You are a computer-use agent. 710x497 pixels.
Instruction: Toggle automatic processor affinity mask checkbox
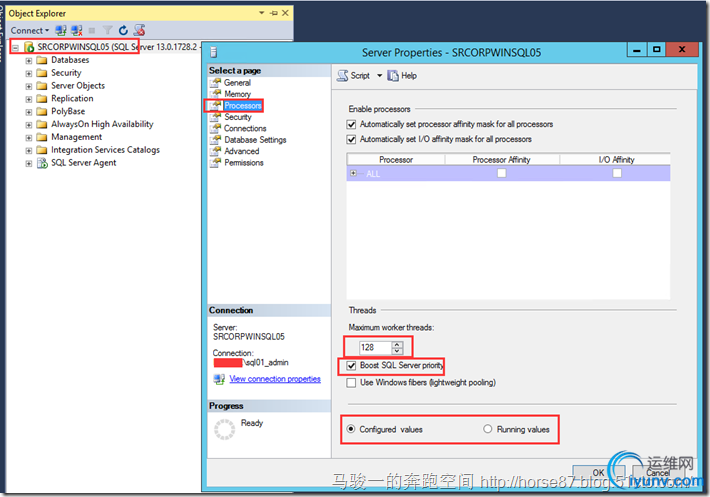coord(351,124)
